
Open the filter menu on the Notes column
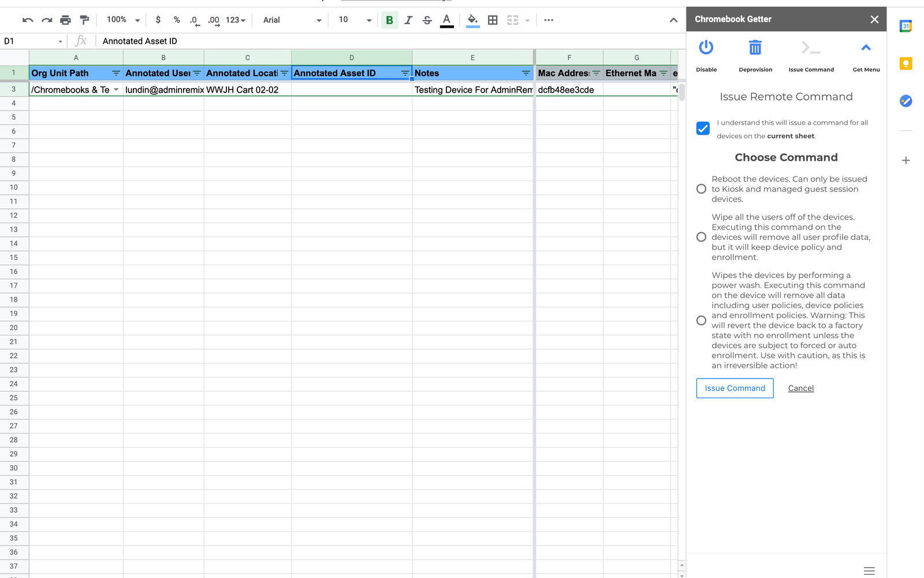[525, 73]
